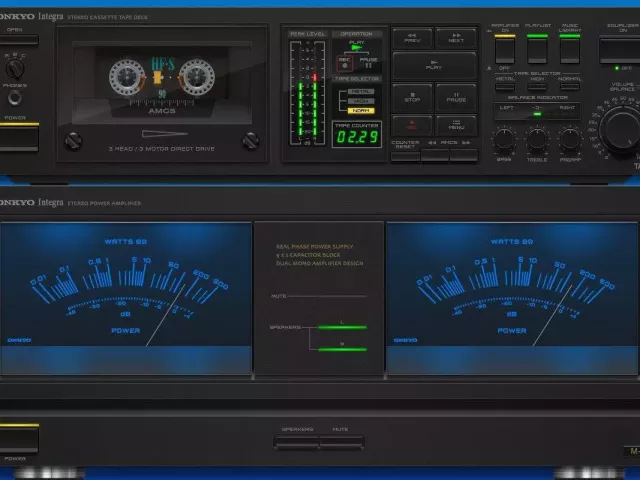Turn on the Equalizer switch
Image resolution: width=640 pixels, height=480 pixels.
point(620,47)
